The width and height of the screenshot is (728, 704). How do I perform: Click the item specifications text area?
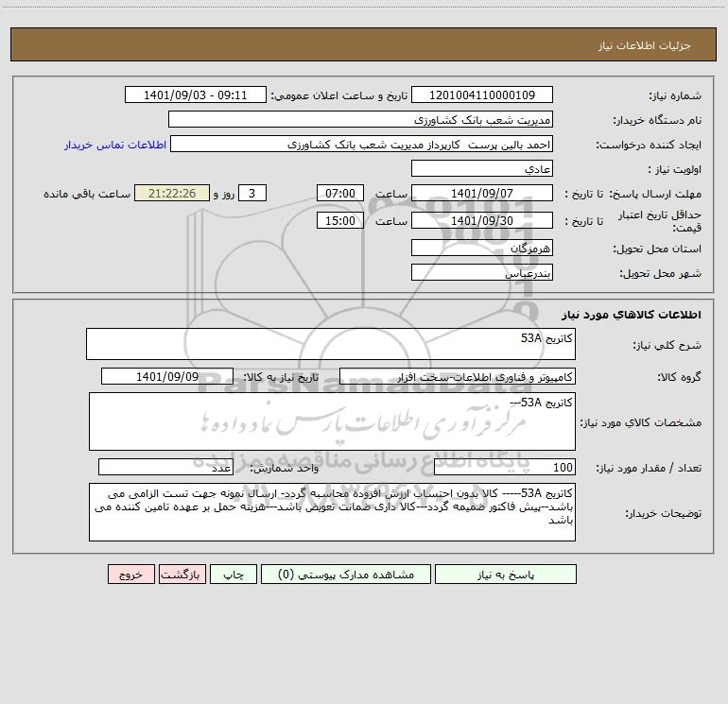point(332,421)
